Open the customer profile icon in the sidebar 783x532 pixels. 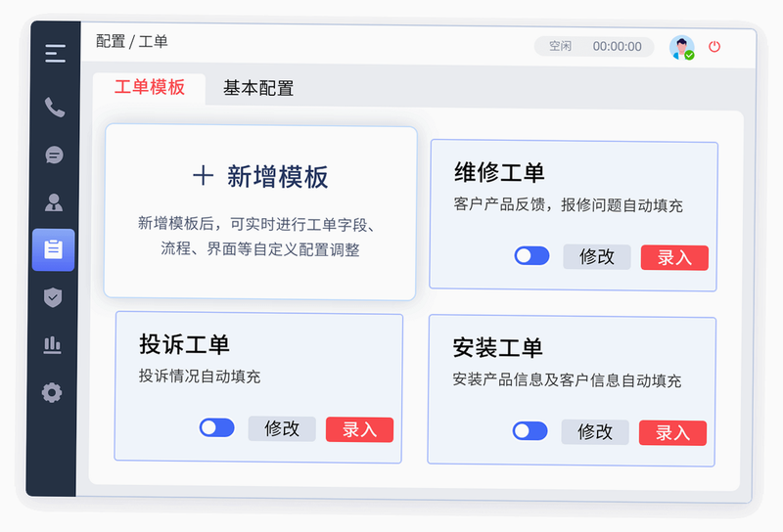pos(54,202)
